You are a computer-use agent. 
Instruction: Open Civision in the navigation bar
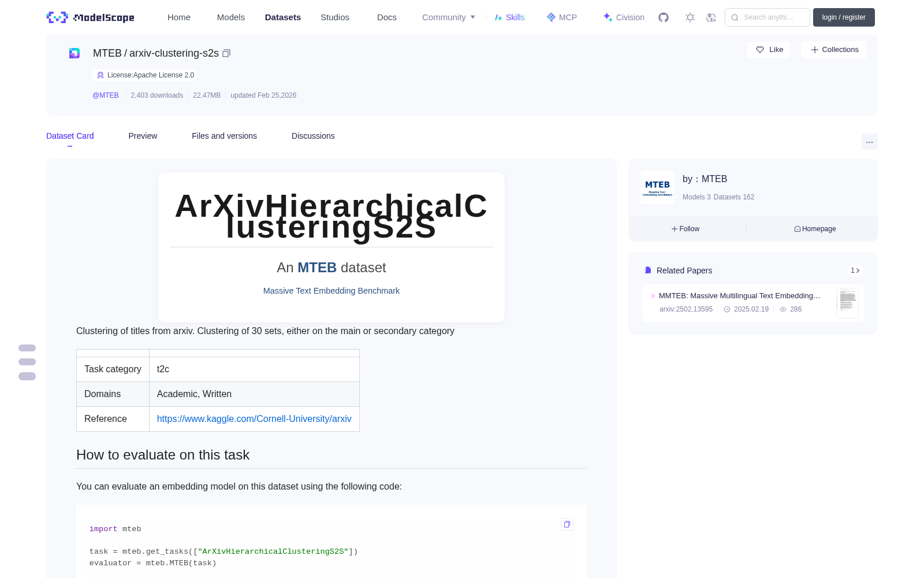(x=624, y=17)
